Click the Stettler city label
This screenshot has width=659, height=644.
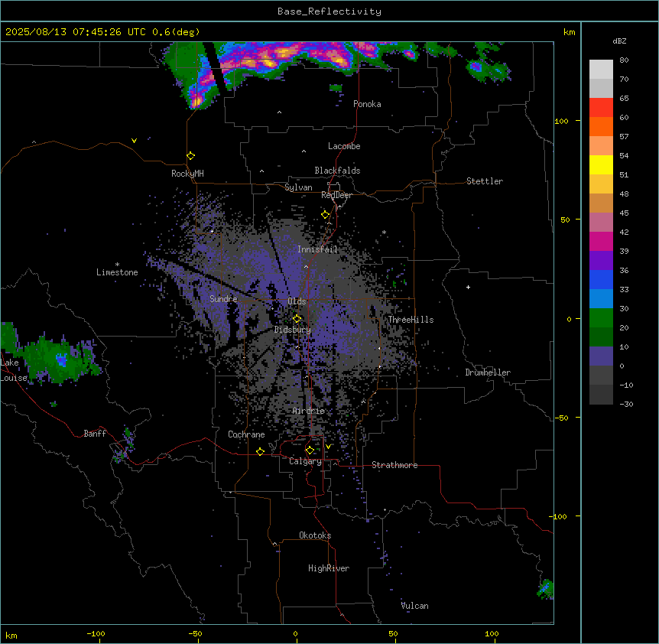click(484, 181)
